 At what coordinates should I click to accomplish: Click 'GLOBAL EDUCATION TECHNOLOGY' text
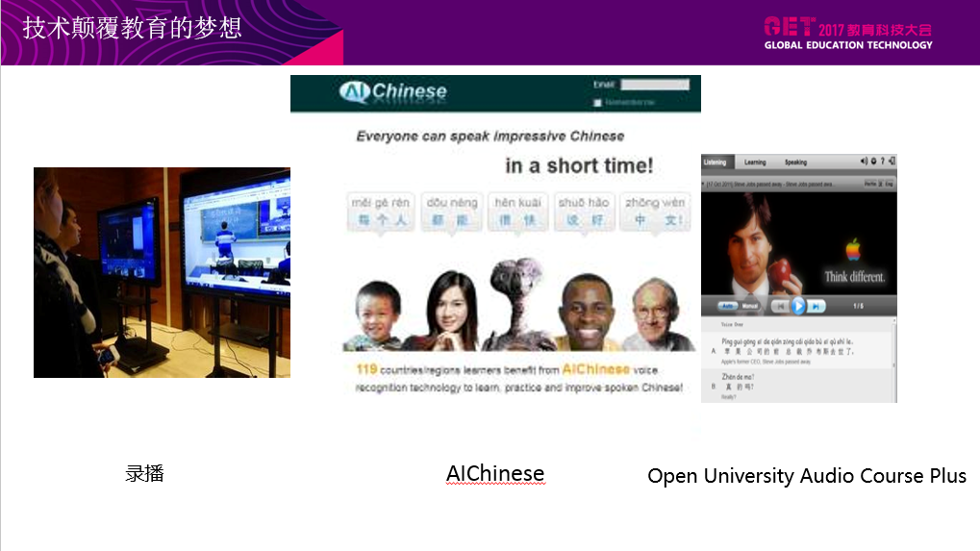[x=848, y=45]
